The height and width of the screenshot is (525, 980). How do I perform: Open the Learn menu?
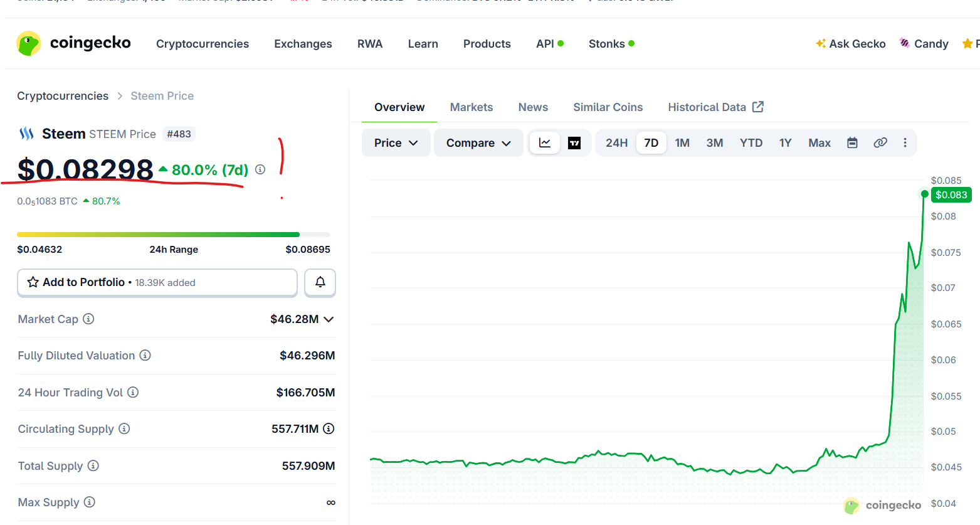point(423,44)
